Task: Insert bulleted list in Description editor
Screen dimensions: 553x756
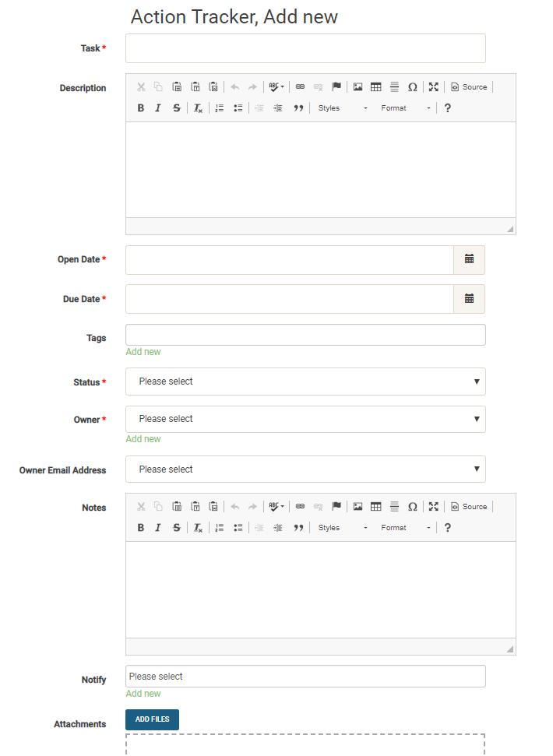Action: point(238,108)
